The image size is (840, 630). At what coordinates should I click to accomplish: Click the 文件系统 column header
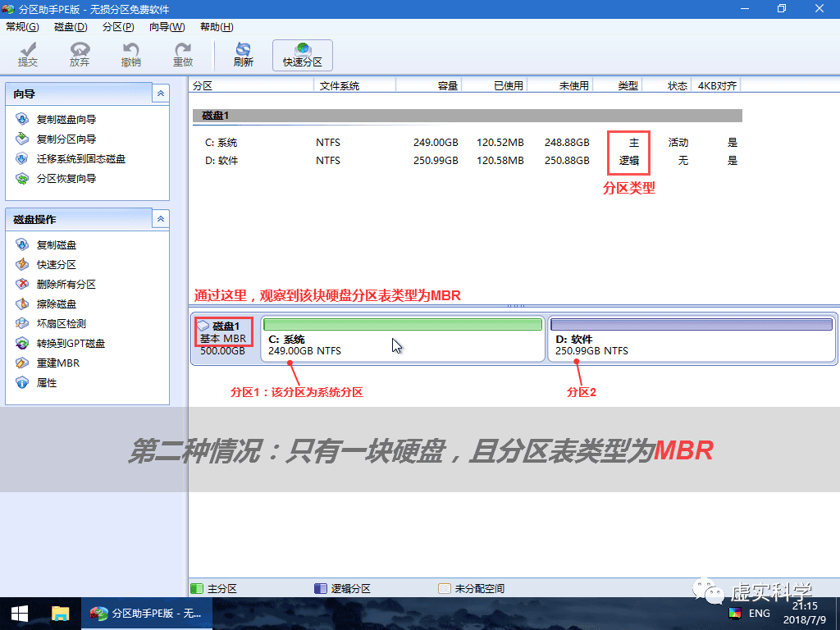click(x=354, y=85)
